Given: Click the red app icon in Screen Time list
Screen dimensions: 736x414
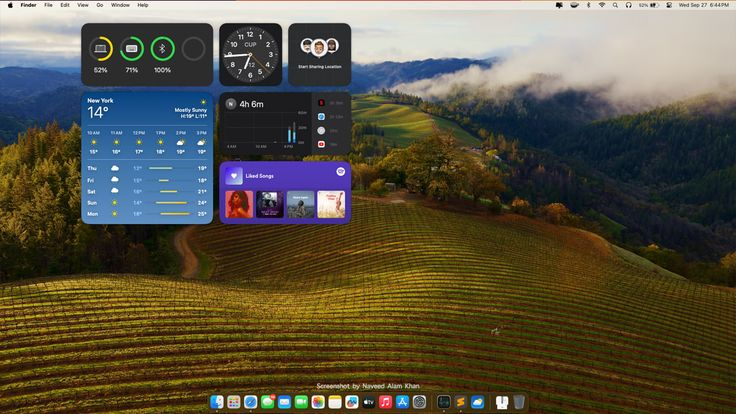Looking at the screenshot, I should (321, 103).
